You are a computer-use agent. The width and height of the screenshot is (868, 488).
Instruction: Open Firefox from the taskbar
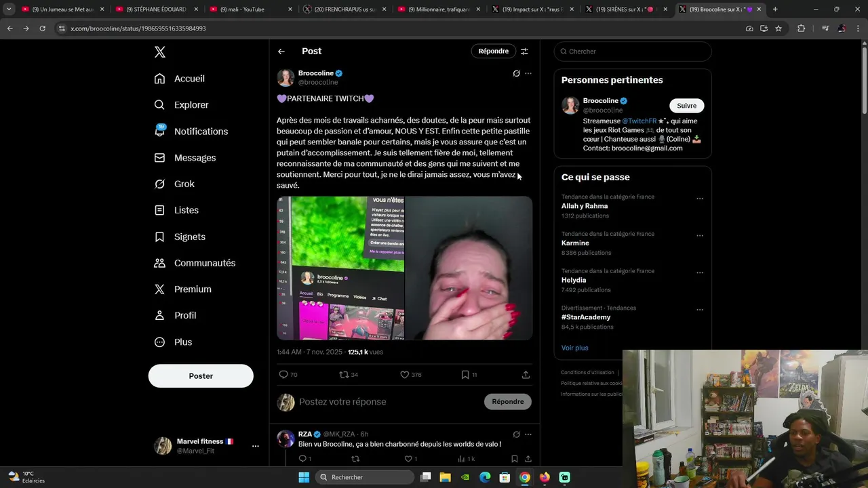(545, 477)
